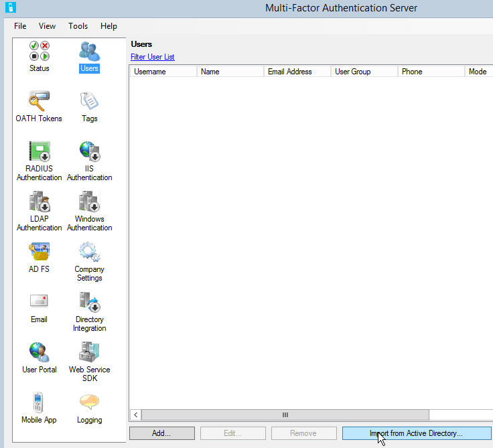Open the AD FS section

39,252
